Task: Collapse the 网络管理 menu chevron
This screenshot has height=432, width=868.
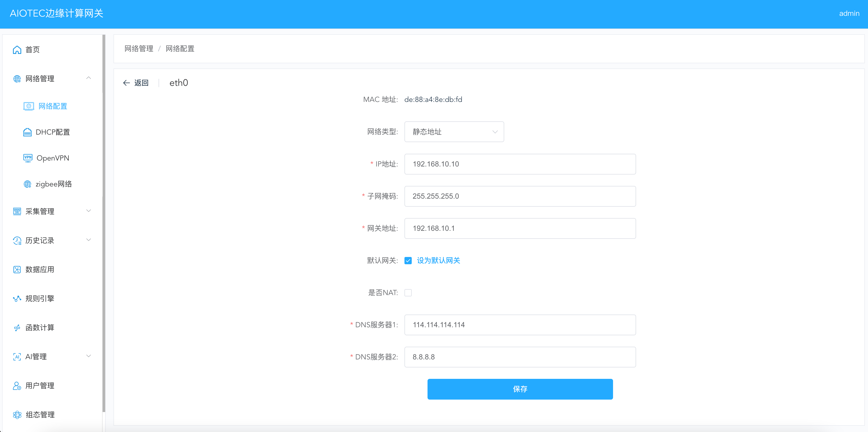Action: pyautogui.click(x=89, y=78)
